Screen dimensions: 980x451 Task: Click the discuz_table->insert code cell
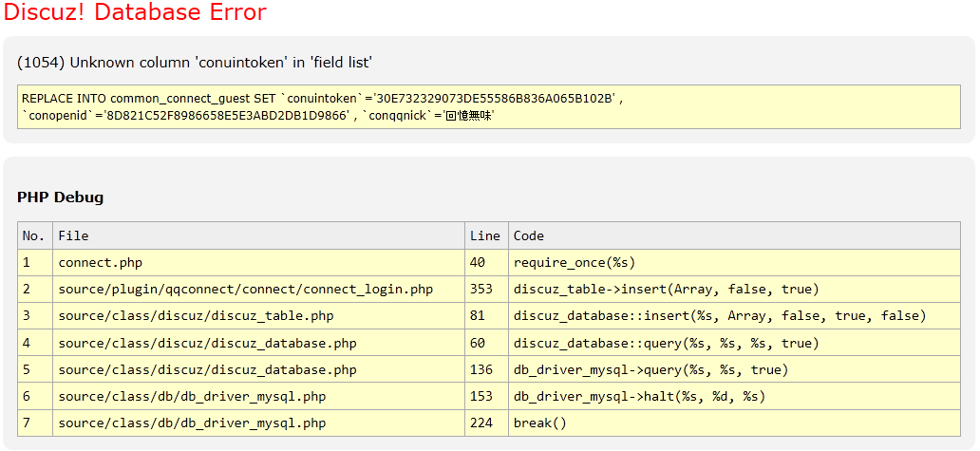pos(666,289)
